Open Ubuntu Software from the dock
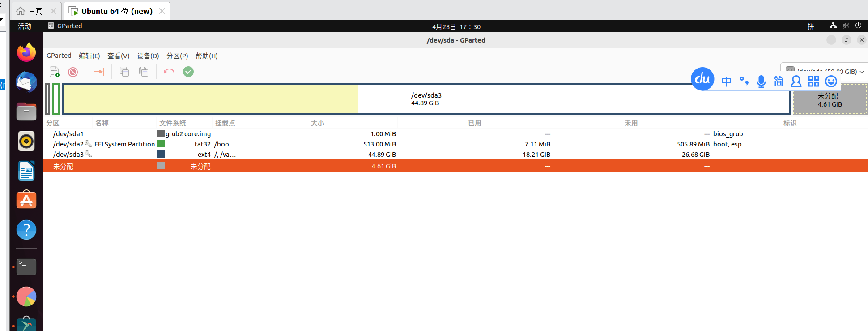 click(x=26, y=200)
